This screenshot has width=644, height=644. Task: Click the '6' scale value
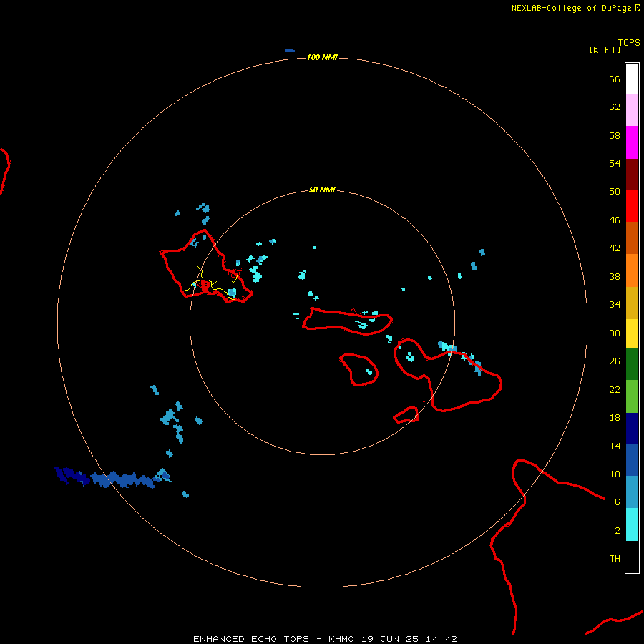(617, 502)
